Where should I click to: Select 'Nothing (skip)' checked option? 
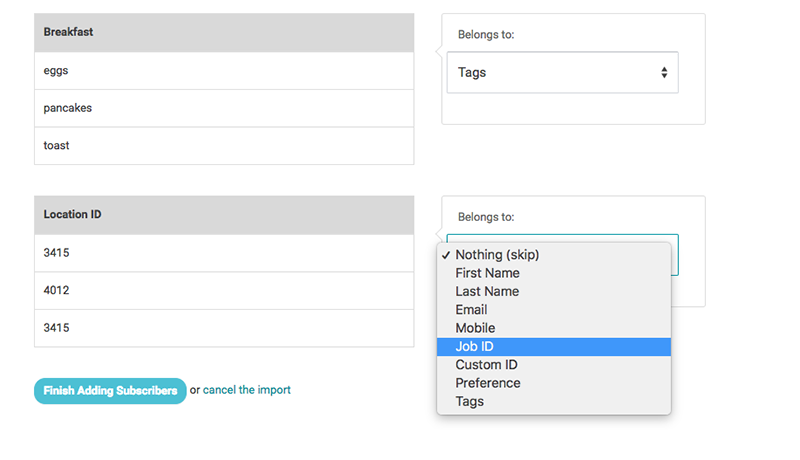[x=554, y=254]
